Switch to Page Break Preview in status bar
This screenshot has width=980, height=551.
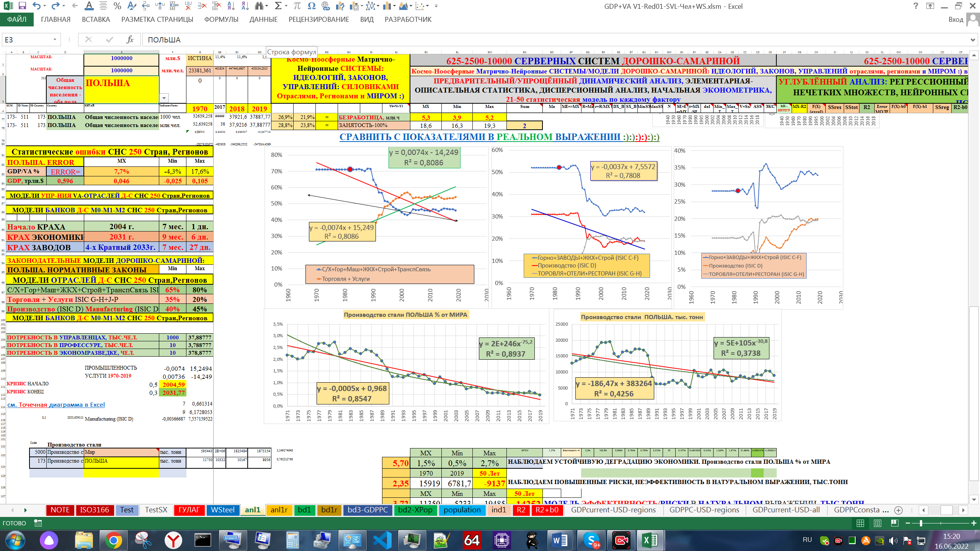click(x=895, y=523)
